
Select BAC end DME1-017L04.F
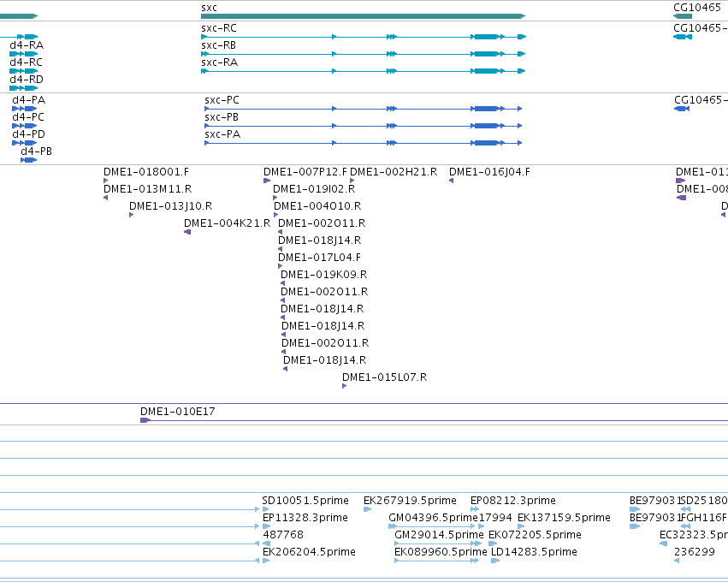pos(319,258)
